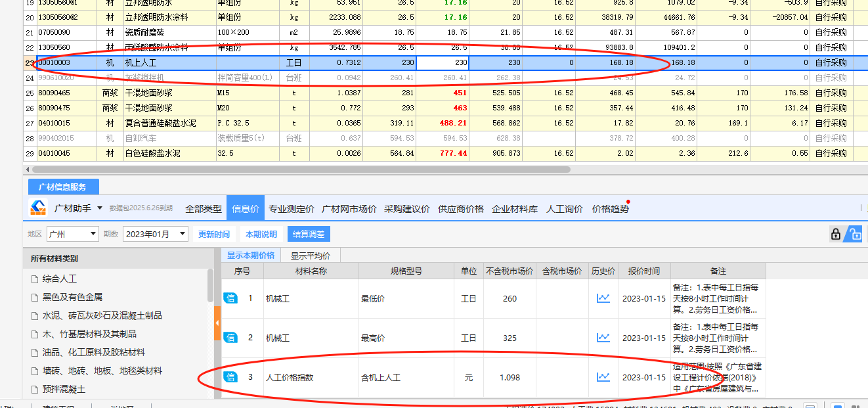
Task: Click the 更新时间 link
Action: coord(214,234)
